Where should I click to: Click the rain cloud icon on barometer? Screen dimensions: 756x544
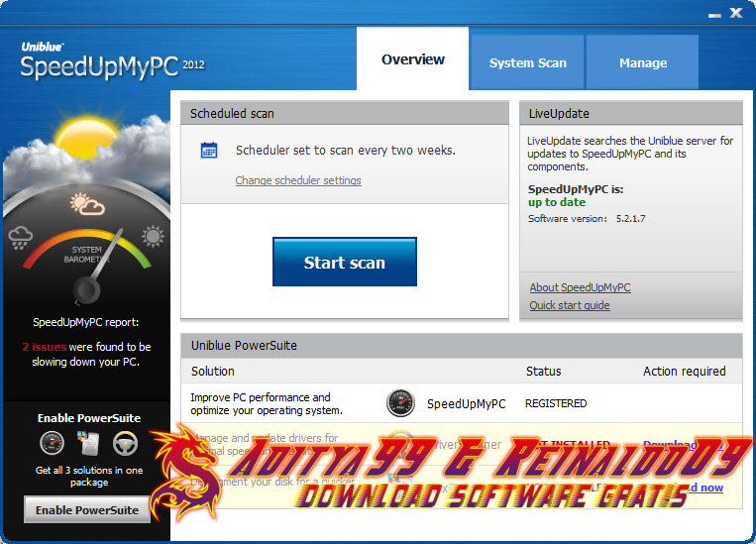click(x=20, y=238)
